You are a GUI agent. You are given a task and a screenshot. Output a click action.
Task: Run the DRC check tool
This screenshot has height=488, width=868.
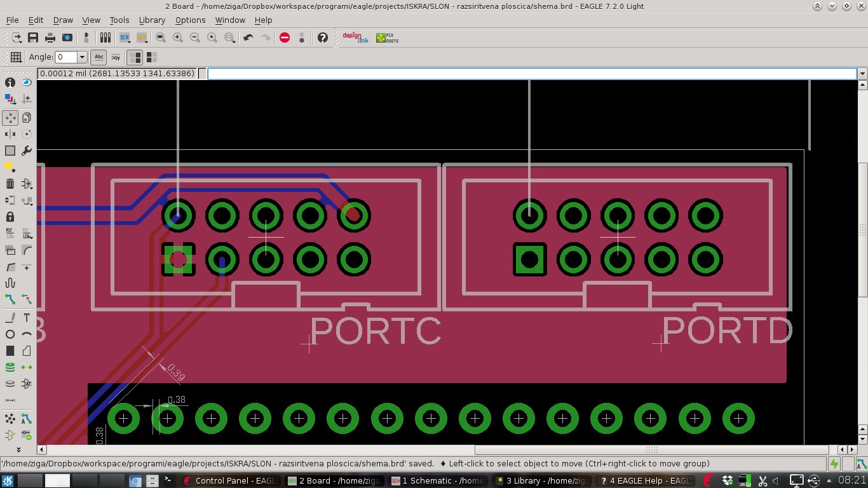coord(27,435)
